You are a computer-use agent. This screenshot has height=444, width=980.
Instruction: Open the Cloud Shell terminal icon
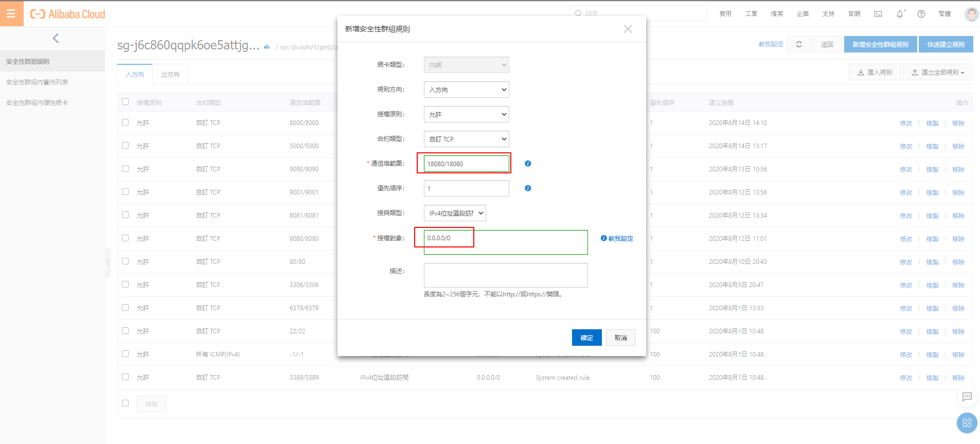(878, 14)
